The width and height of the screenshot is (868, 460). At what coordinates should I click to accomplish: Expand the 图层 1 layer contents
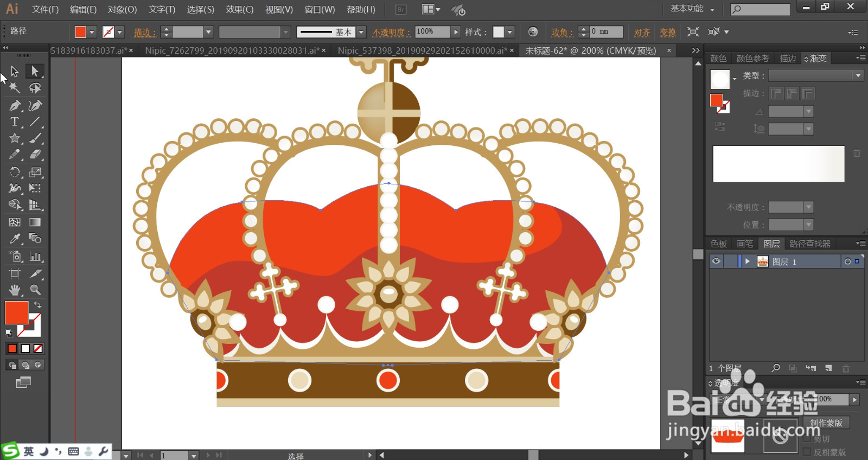tap(748, 261)
